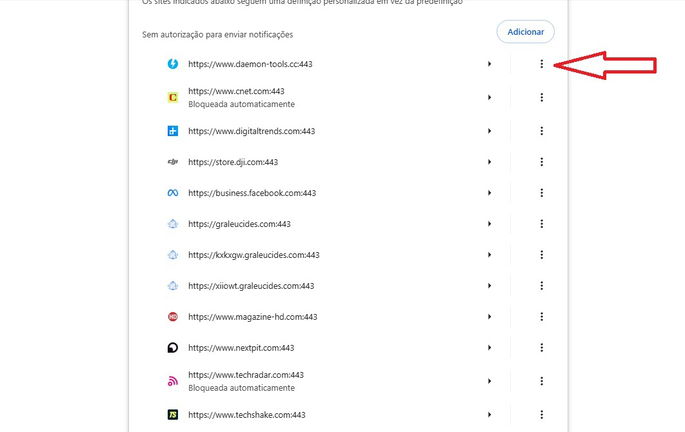The image size is (685, 432).
Task: Open more actions for business.facebook.com
Action: (x=541, y=193)
